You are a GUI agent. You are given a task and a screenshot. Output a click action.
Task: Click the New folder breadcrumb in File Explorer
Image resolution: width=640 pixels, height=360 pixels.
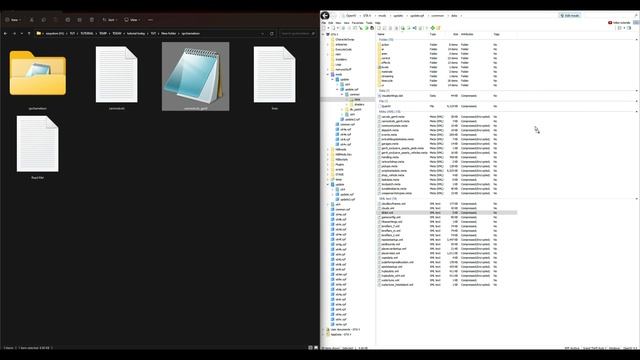coord(168,33)
